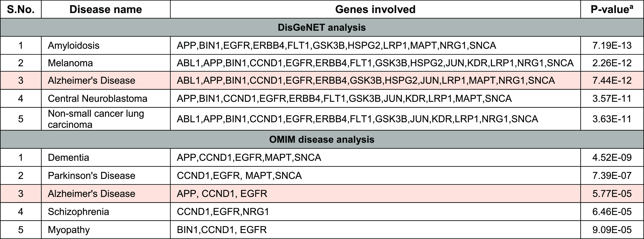Viewport: 644px width, 239px height.
Task: Select the 2.26E-12 P-value cell
Action: (612, 63)
